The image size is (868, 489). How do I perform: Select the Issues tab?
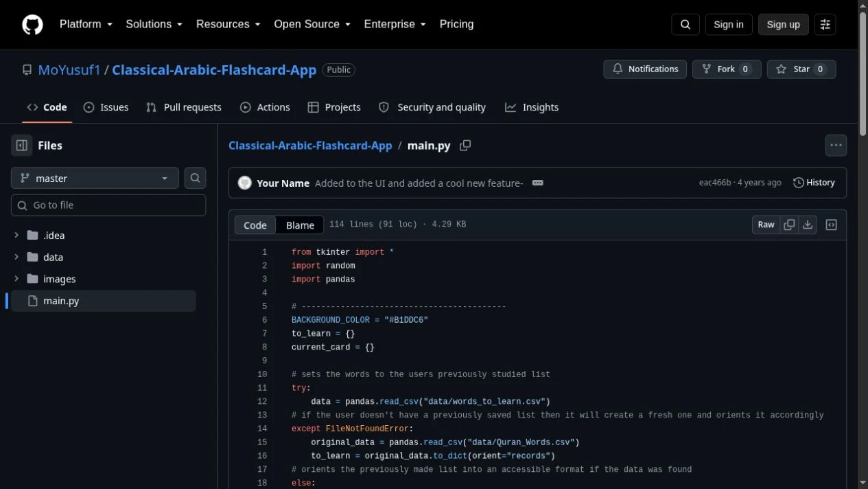(x=106, y=107)
